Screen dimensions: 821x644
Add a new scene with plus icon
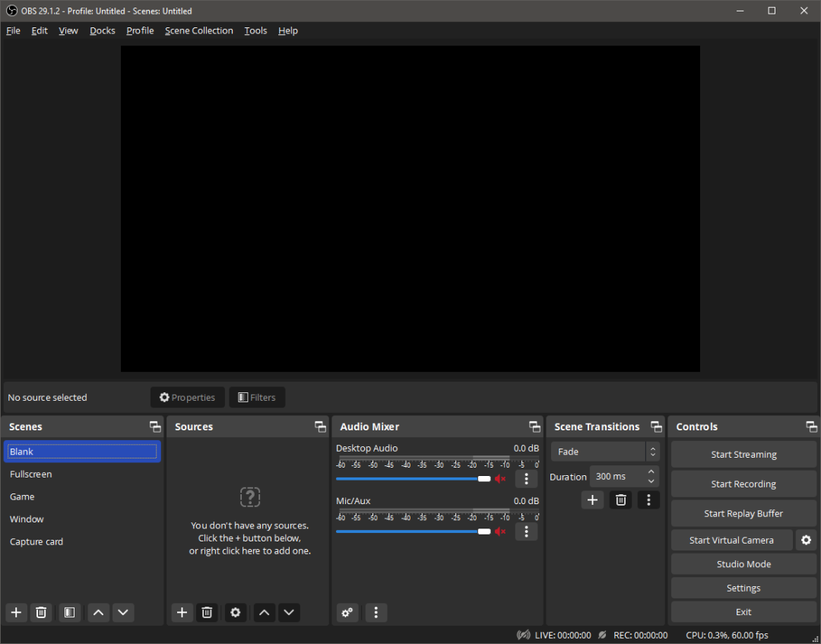(x=17, y=612)
